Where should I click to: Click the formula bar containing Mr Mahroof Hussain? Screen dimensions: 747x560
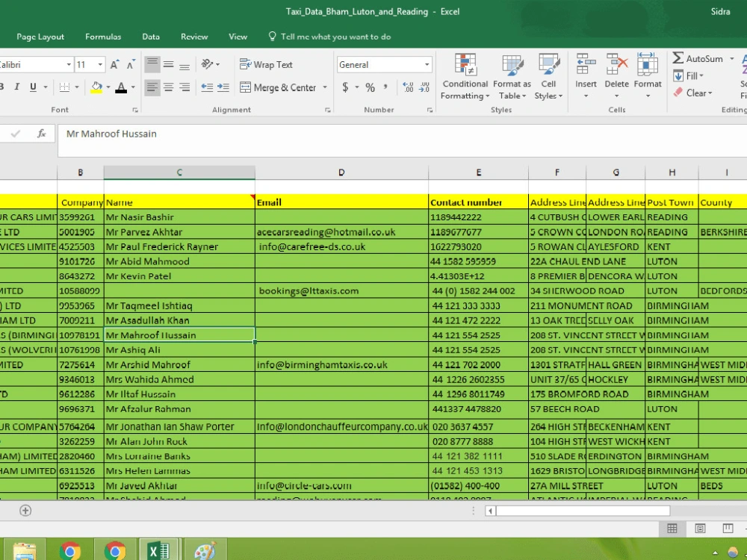tap(402, 140)
